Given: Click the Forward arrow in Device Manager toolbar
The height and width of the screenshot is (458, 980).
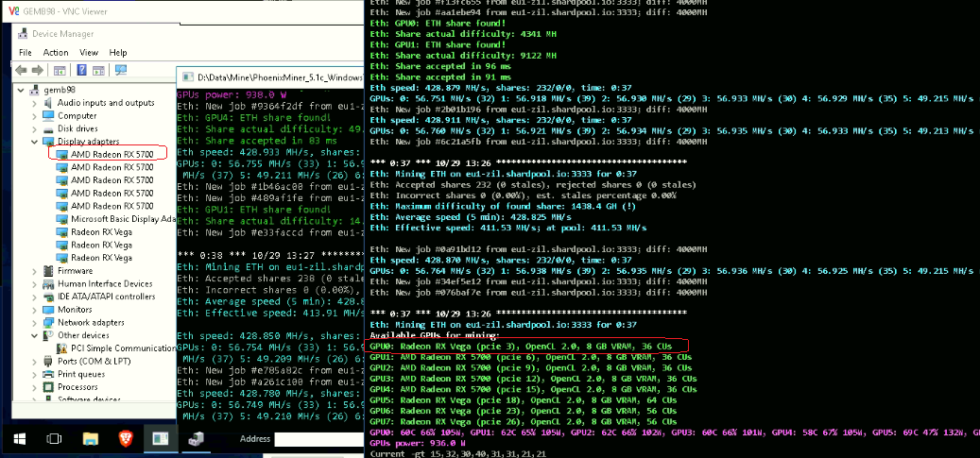Looking at the screenshot, I should pyautogui.click(x=37, y=70).
